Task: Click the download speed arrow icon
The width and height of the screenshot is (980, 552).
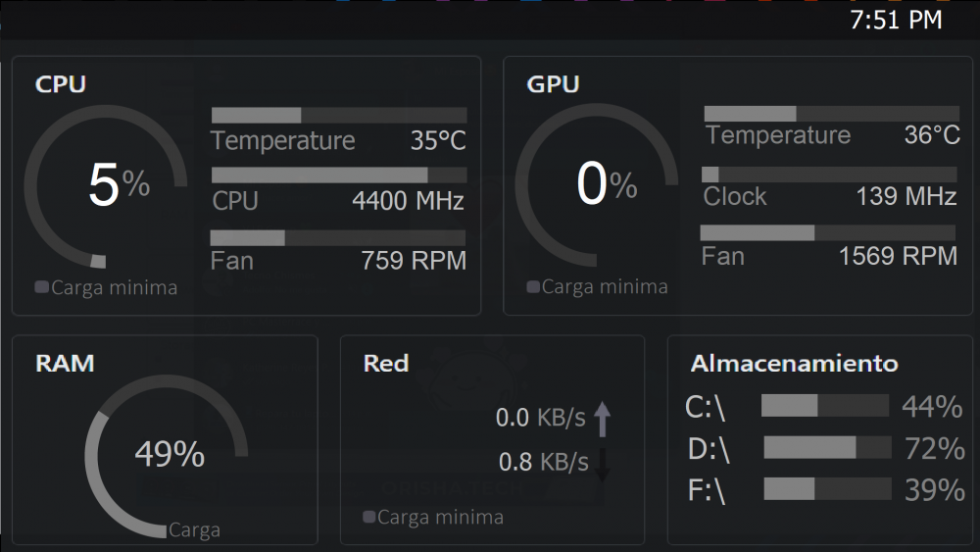Action: pos(602,464)
